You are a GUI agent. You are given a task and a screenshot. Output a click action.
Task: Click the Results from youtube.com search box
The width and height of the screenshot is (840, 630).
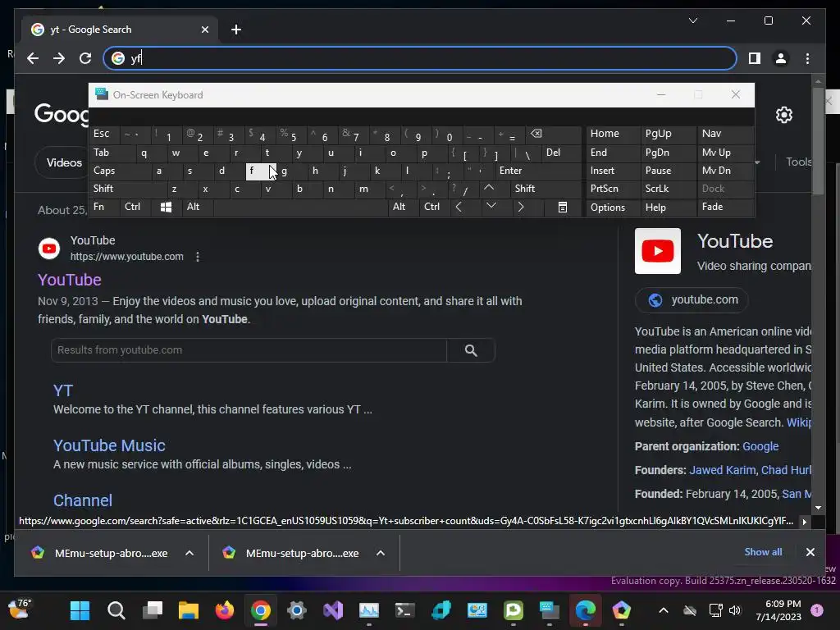coord(249,350)
